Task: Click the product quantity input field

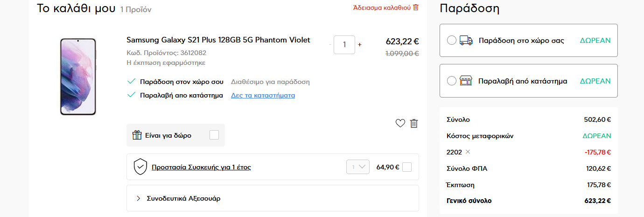Action: [x=344, y=45]
